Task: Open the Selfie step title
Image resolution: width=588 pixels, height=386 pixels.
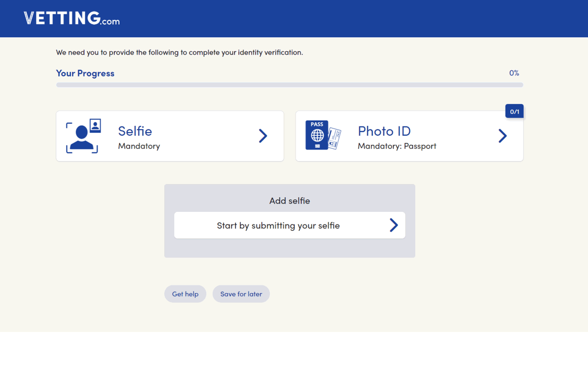Action: (x=135, y=131)
